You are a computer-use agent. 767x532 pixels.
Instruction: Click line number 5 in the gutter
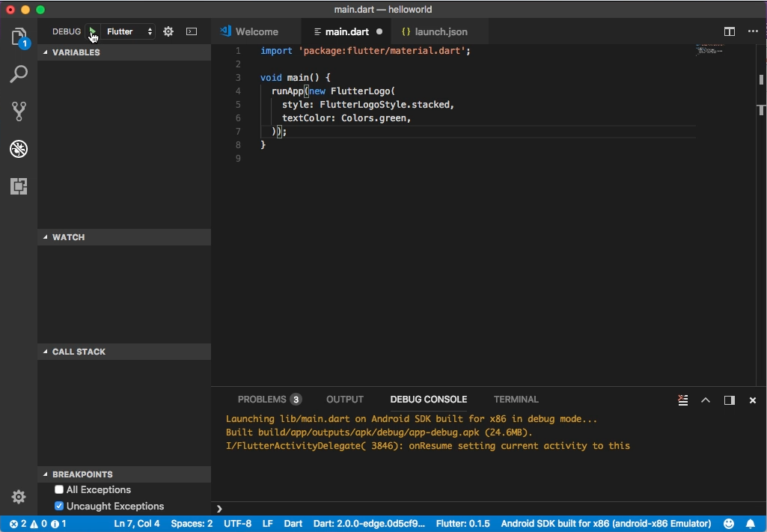(238, 105)
